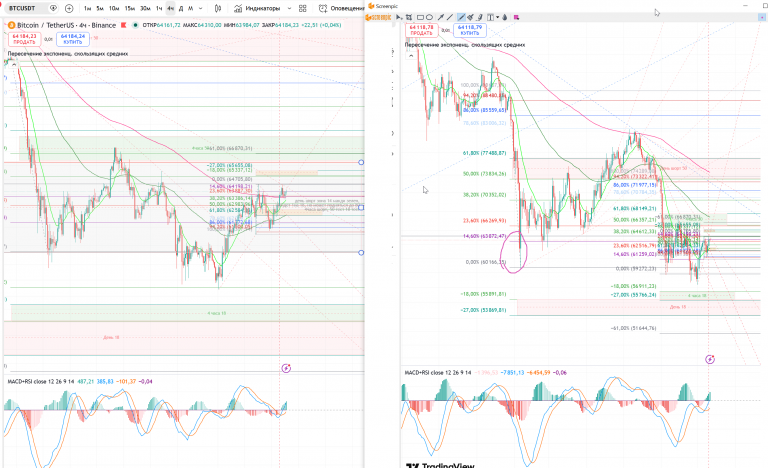
Task: Click the 4 часа 18 zone label in TradingView
Action: coord(216,313)
